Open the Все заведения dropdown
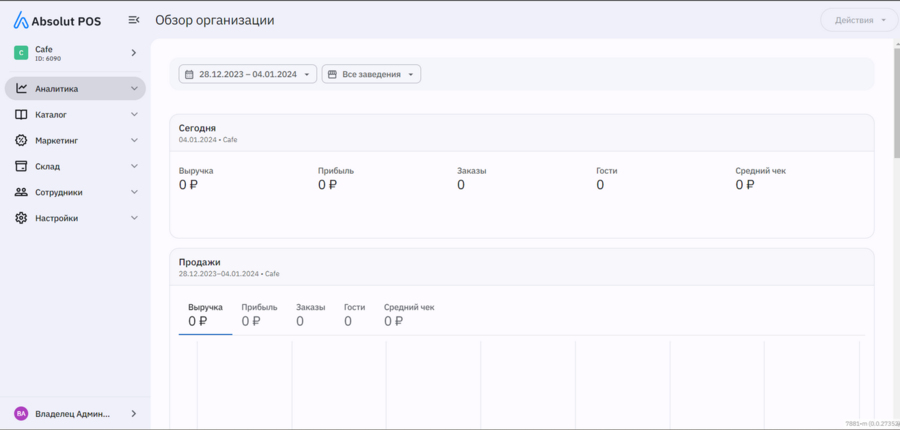The height and width of the screenshot is (430, 900). (x=371, y=74)
